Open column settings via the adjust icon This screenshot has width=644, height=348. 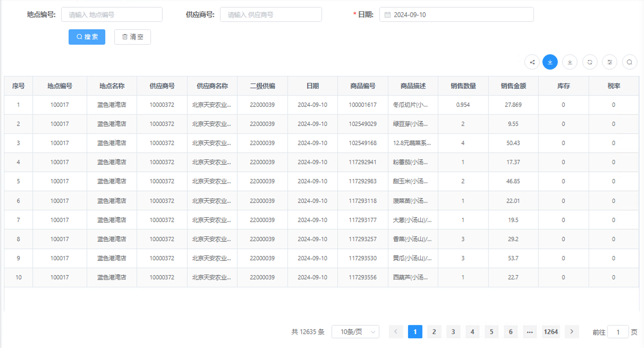(610, 62)
